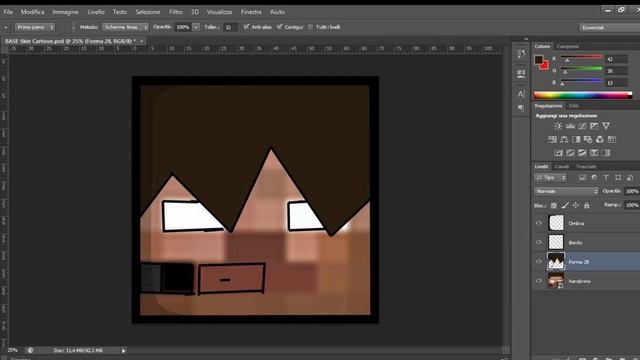Pick a color from the spectrum ramp

583,95
